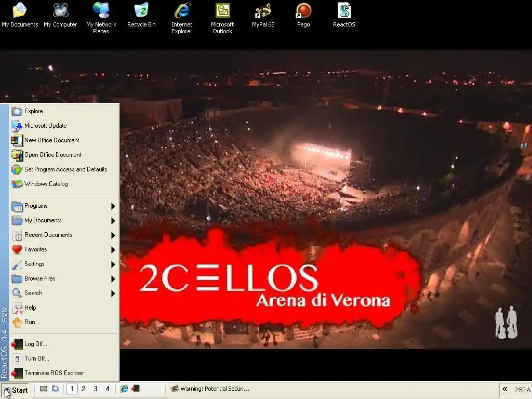Launch Internet Explorer from the quick launch bar
532x399 pixels.
tap(124, 389)
